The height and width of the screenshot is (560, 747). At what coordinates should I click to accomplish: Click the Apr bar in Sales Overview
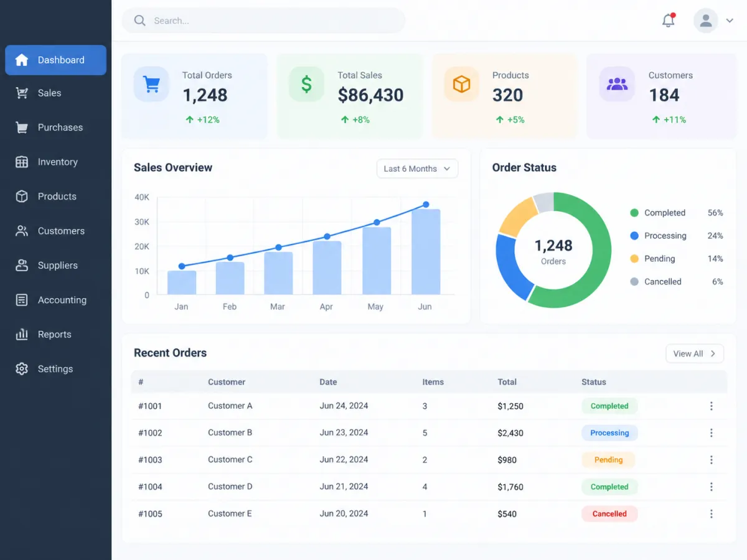click(x=327, y=268)
